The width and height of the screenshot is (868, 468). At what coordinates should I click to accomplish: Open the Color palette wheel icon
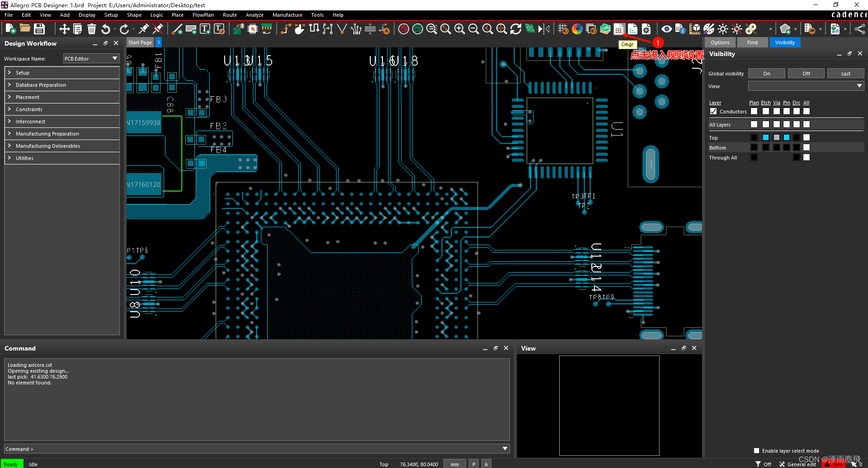[577, 29]
